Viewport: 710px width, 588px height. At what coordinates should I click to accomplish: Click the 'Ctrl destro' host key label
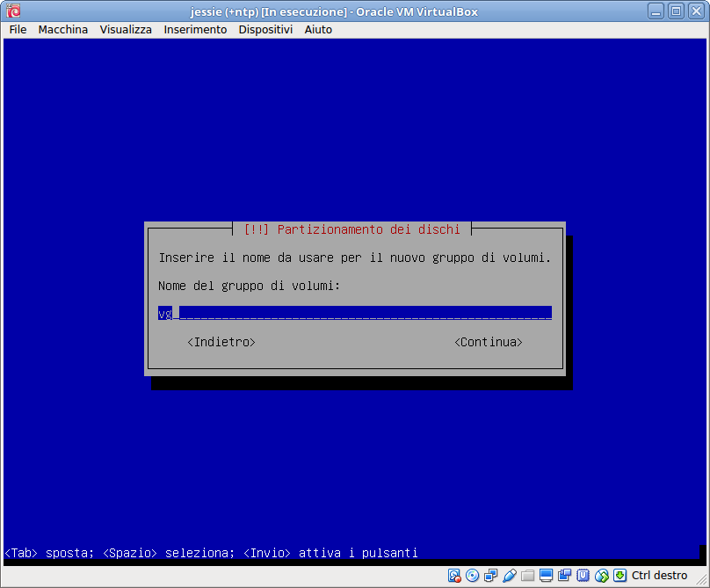[x=659, y=576]
